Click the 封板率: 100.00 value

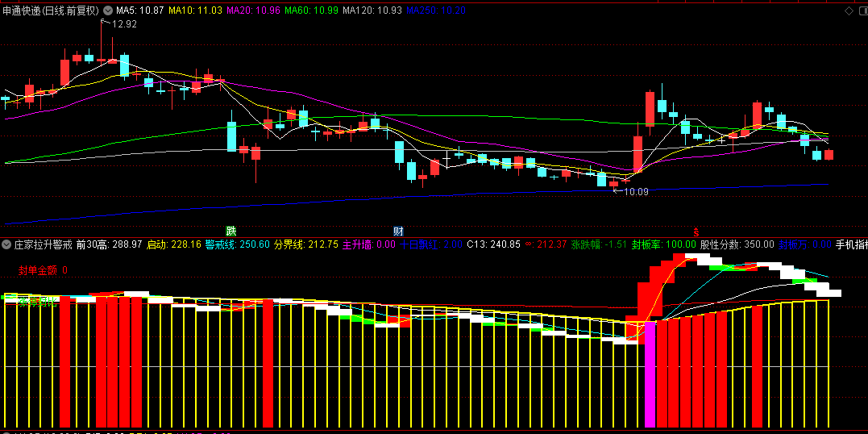click(x=664, y=244)
